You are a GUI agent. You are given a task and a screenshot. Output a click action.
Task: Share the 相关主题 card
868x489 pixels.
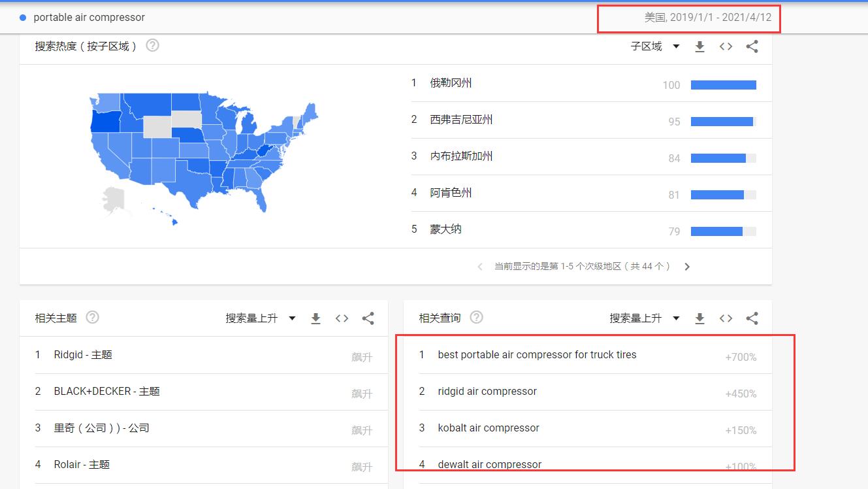[368, 318]
